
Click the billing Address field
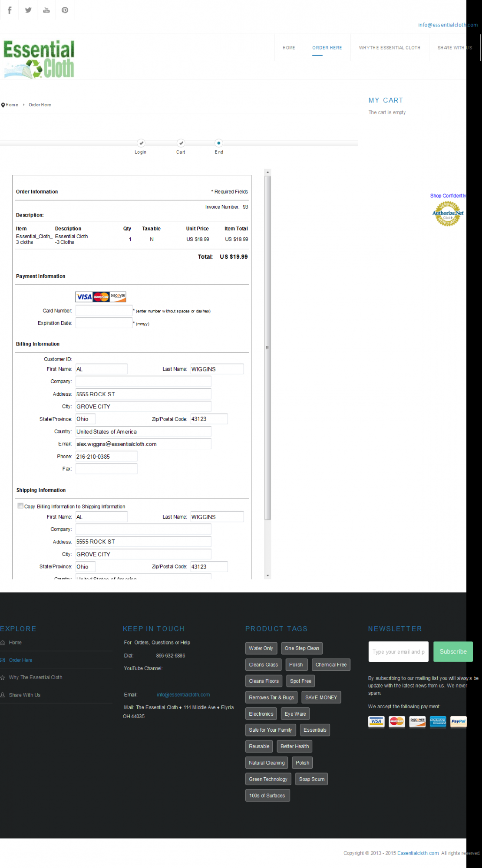[143, 394]
